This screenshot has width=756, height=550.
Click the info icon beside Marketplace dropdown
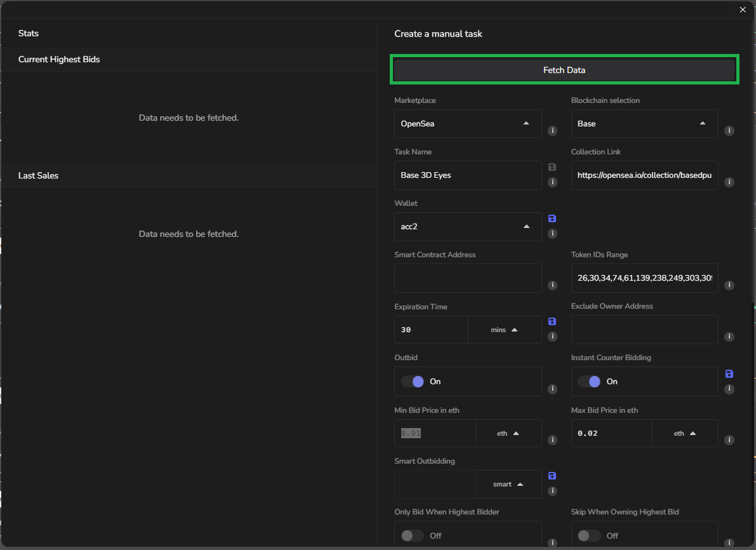(552, 131)
